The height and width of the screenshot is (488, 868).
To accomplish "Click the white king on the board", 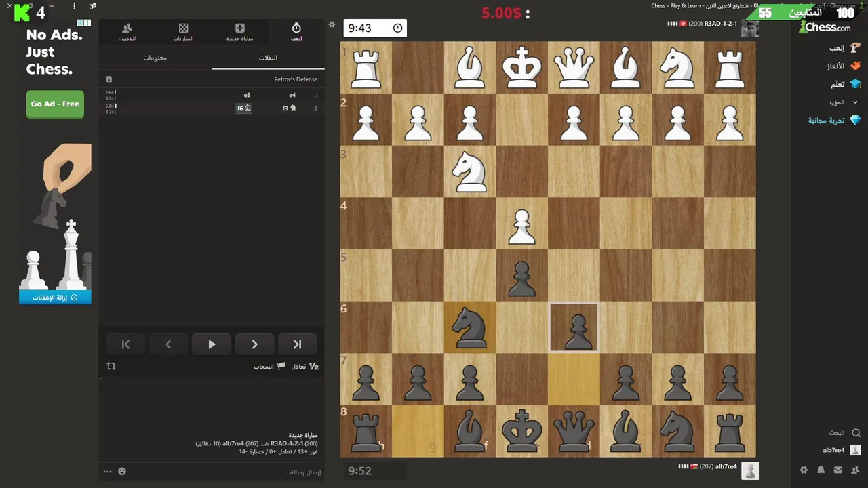I will click(x=521, y=68).
